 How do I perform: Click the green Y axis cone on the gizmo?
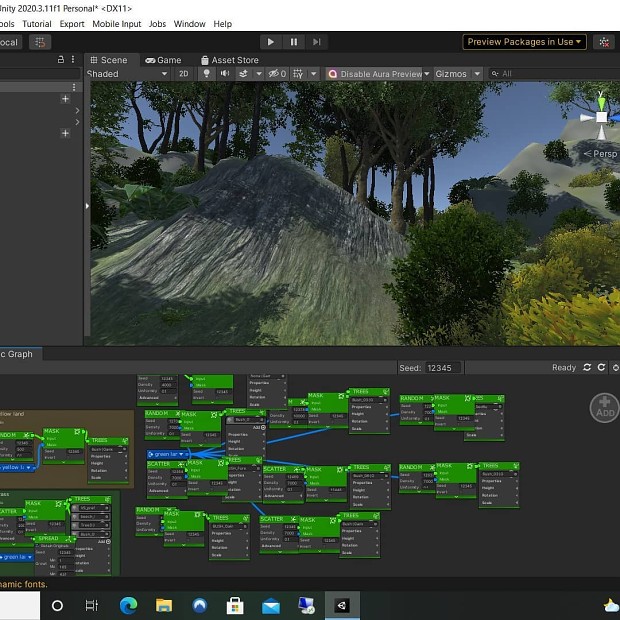click(x=601, y=102)
